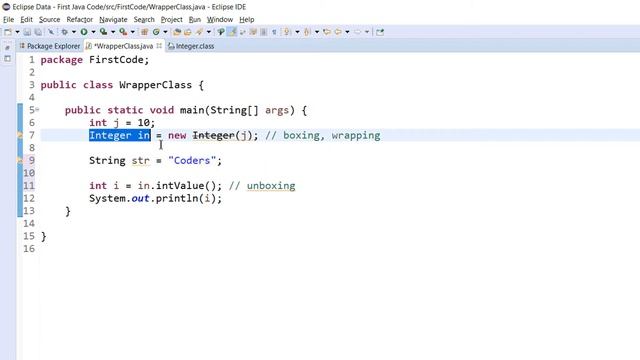Collapse the main method fold on line 5
Viewport: 640px width, 360px height.
coord(37,109)
